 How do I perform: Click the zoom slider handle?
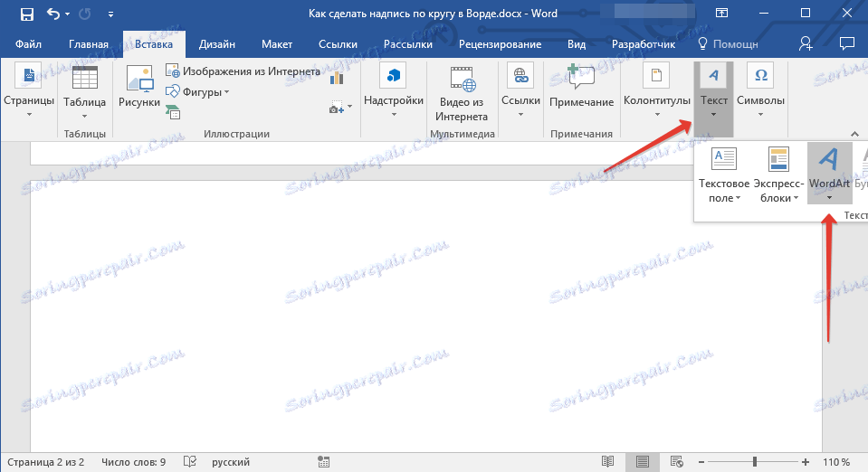(x=755, y=462)
